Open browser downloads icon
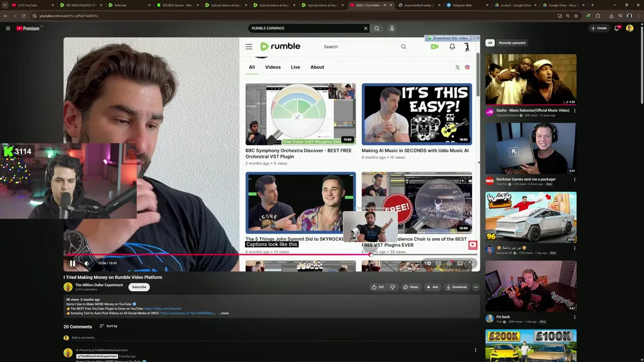The image size is (644, 362). (611, 16)
